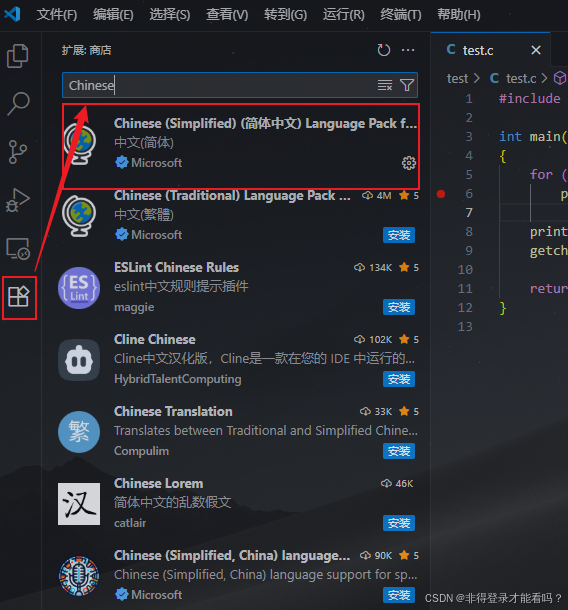Screen dimensions: 568x610
Task: Click Chinese Simplified China speech extension icon
Action: [79, 576]
